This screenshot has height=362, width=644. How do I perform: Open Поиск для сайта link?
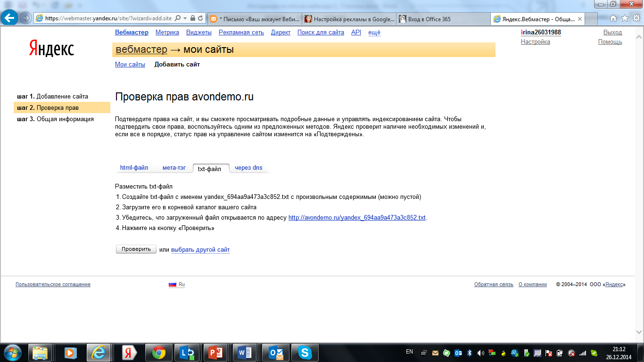321,33
